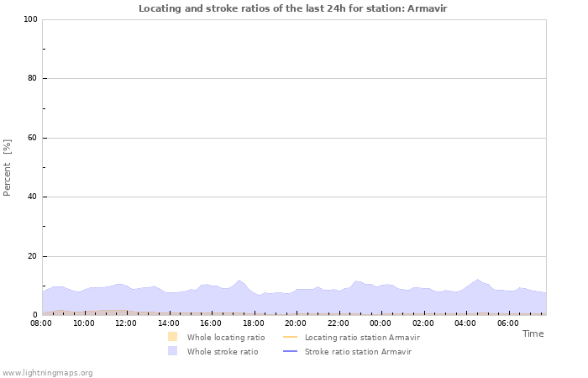Click the 16:00 time axis label
This screenshot has width=588, height=378.
click(x=211, y=323)
